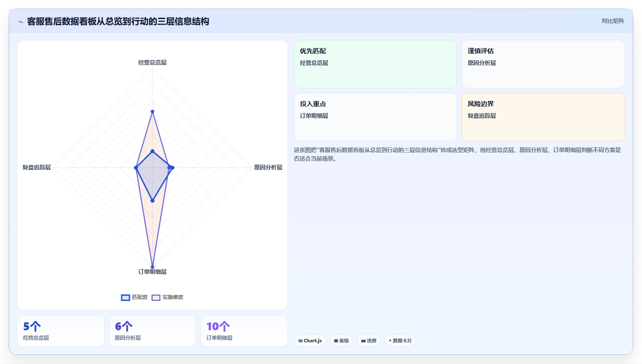
Task: Select the 10个 订单明细层 stat card
Action: pos(244,331)
